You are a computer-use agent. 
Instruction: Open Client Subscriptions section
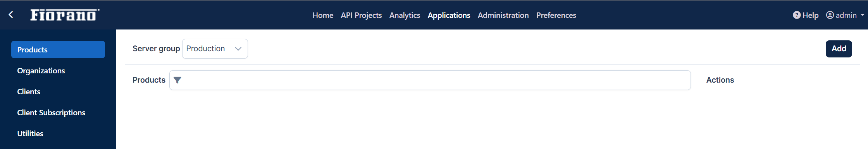[x=51, y=113]
